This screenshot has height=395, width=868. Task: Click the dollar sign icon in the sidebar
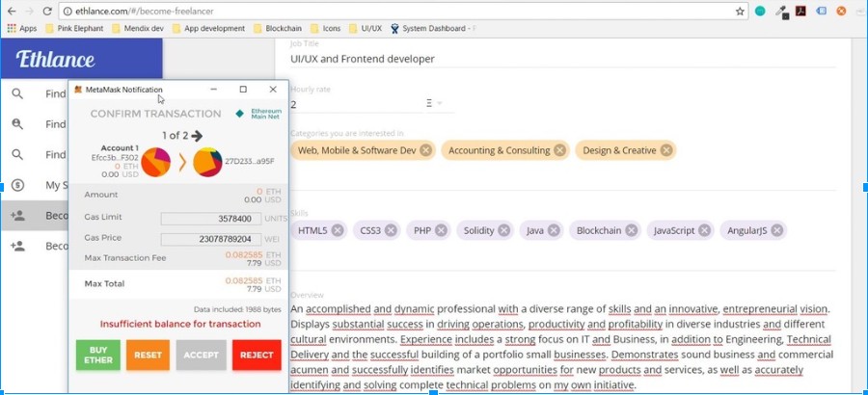[x=17, y=185]
